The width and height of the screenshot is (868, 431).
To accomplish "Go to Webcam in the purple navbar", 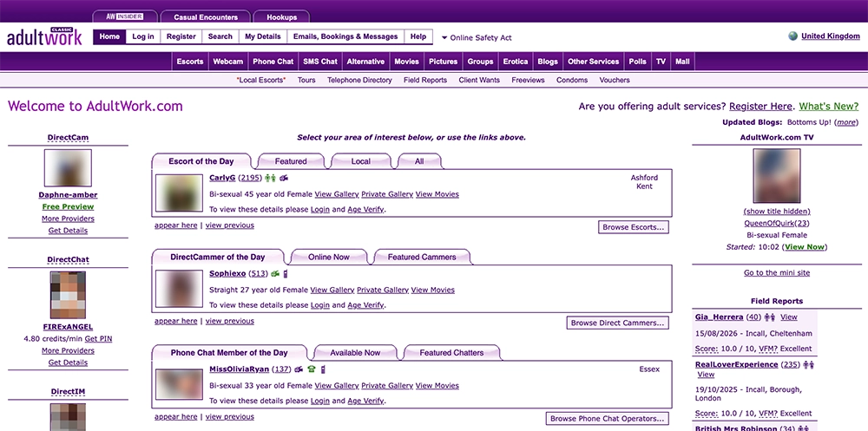I will pyautogui.click(x=228, y=62).
